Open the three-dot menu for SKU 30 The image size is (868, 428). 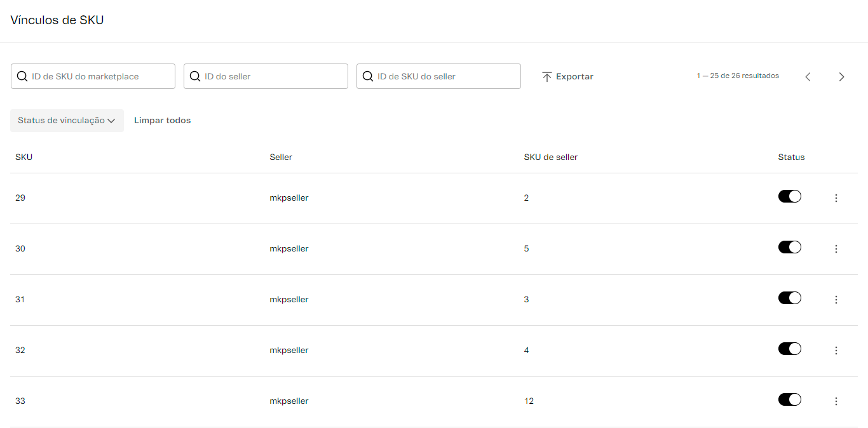pos(836,249)
